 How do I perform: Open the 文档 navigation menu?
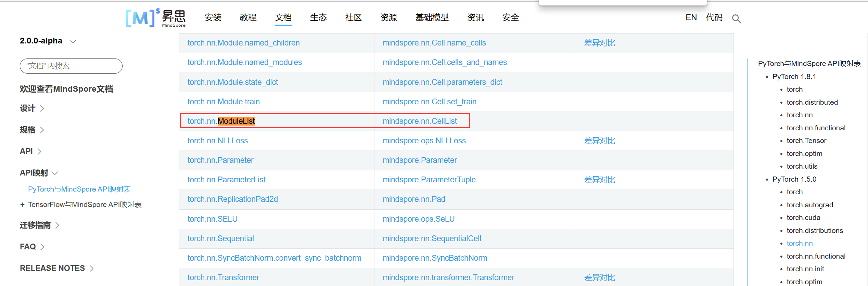[x=283, y=17]
